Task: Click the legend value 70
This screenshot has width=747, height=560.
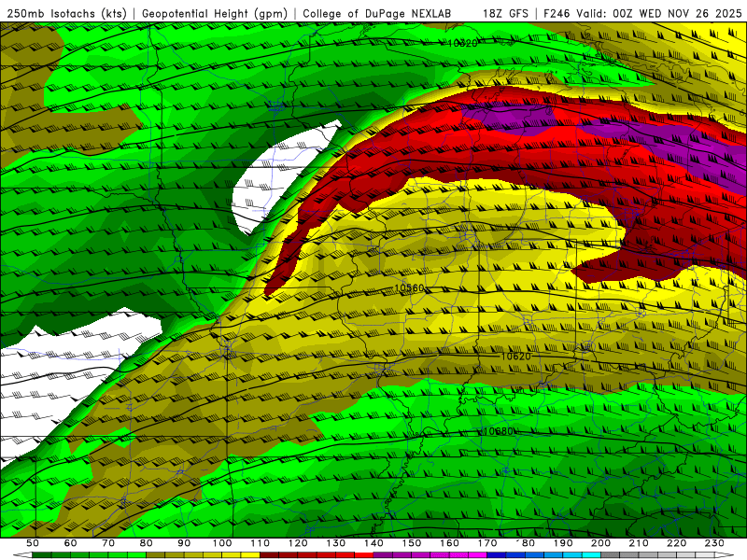Action: click(x=108, y=543)
